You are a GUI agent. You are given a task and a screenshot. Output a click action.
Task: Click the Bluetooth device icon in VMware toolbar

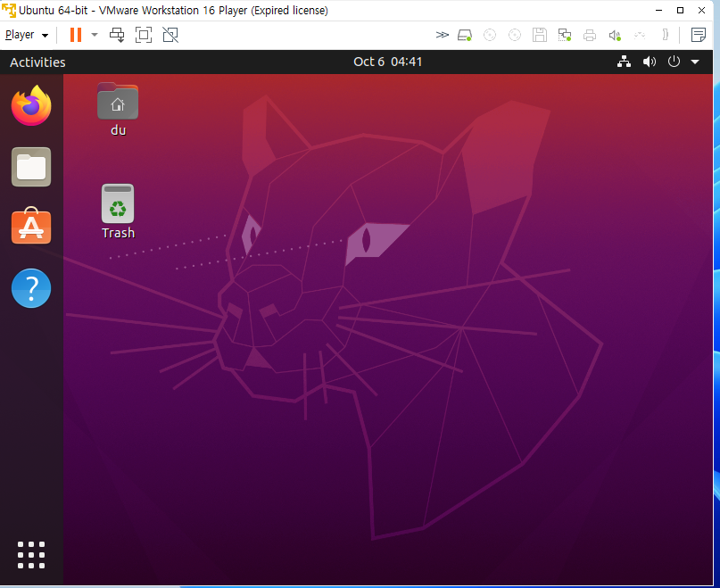click(665, 35)
